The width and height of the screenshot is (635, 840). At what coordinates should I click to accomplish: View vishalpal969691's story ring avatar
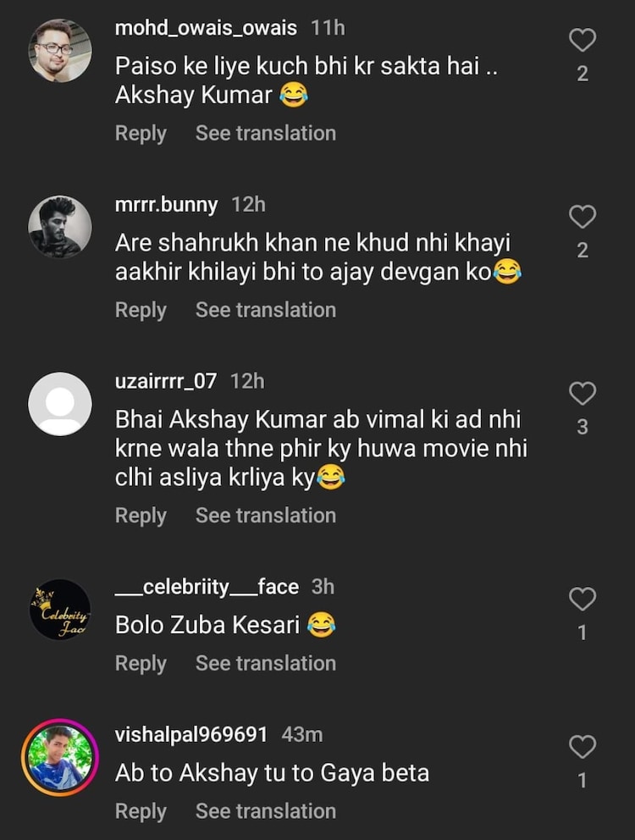[60, 757]
